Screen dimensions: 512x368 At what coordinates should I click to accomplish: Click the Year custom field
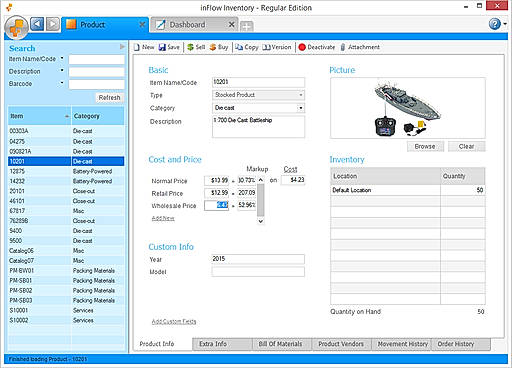pyautogui.click(x=258, y=259)
